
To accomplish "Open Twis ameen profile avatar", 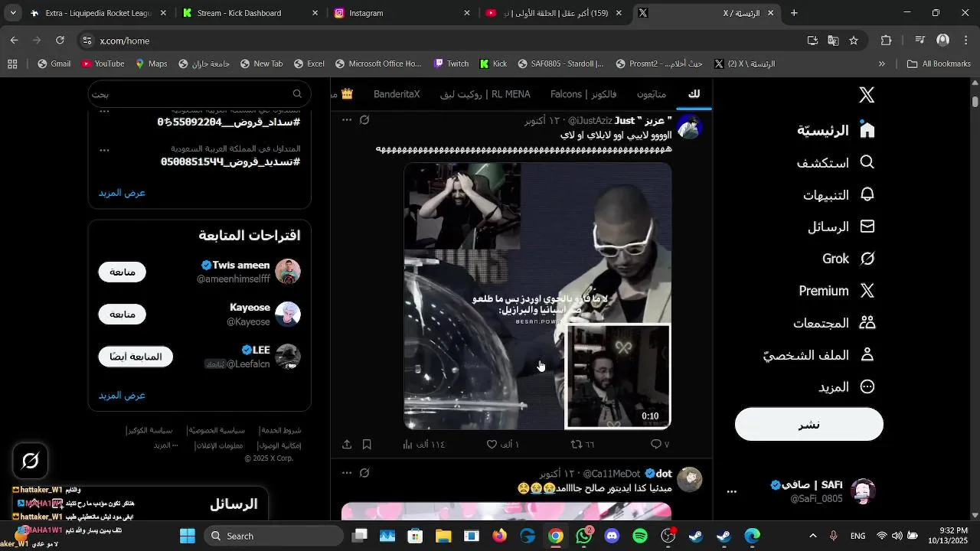I will click(288, 272).
